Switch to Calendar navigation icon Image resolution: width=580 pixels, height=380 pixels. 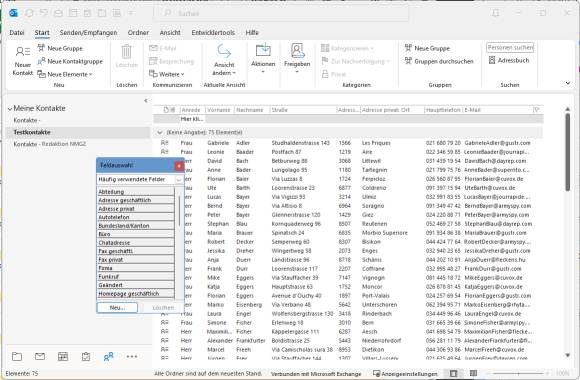[x=63, y=356]
